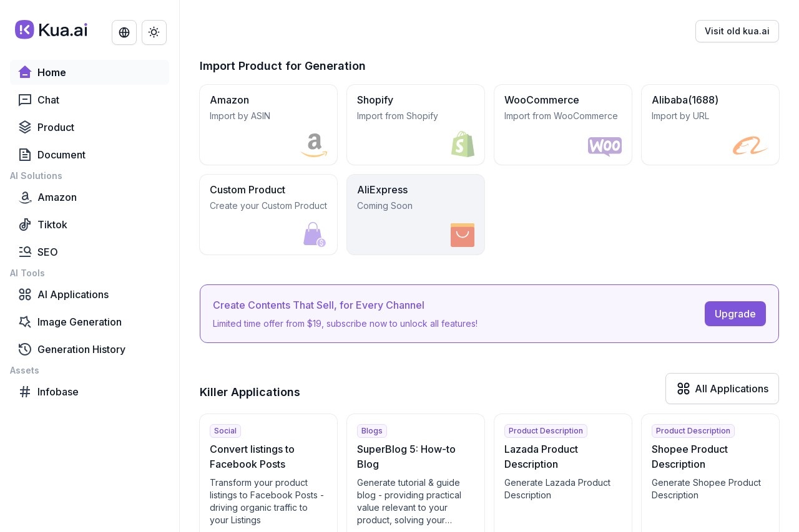Viewport: 799px width, 532px height.
Task: Click the Home house icon
Action: 25,72
